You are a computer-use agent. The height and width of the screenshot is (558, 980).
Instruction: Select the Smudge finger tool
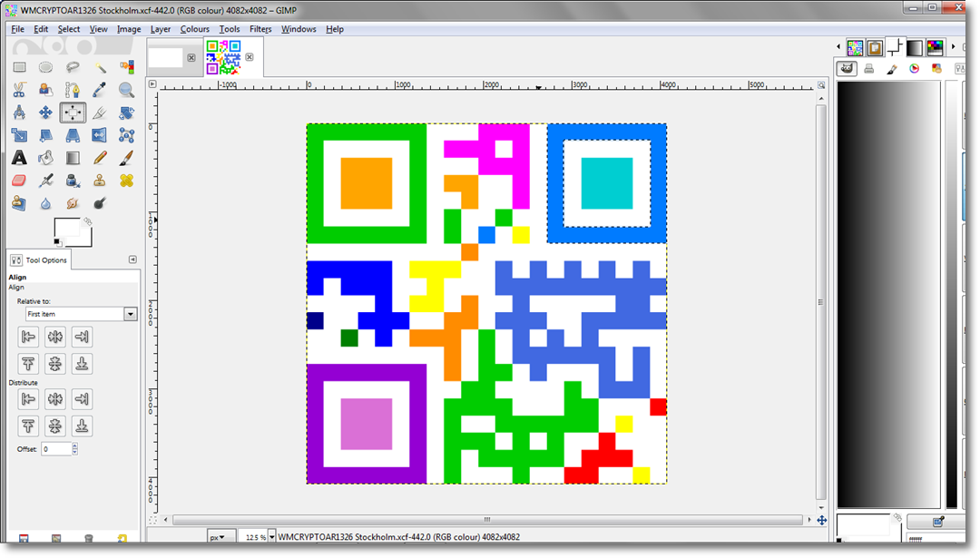pos(73,203)
